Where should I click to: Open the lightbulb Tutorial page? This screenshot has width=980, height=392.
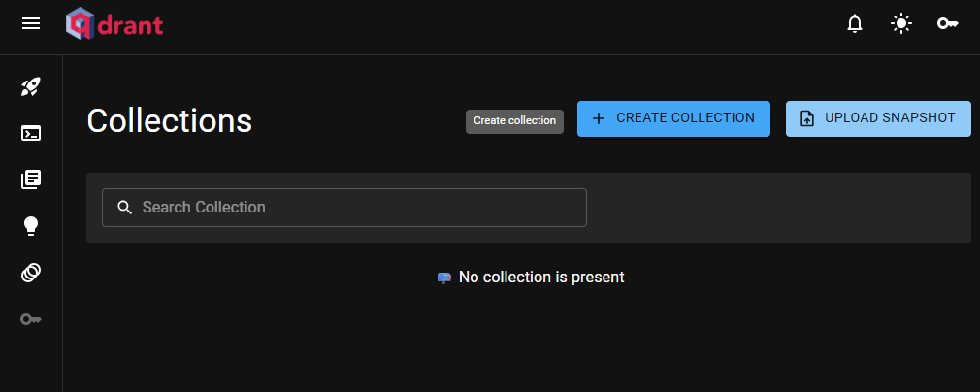pyautogui.click(x=31, y=226)
